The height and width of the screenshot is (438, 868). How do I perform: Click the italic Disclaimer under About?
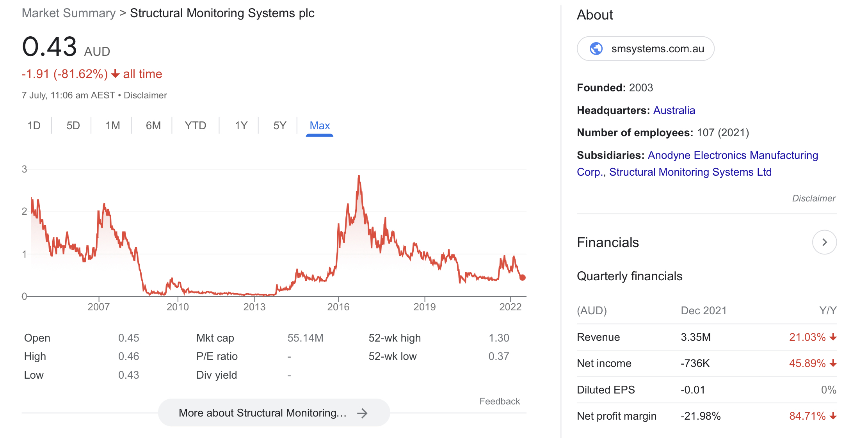coord(814,198)
